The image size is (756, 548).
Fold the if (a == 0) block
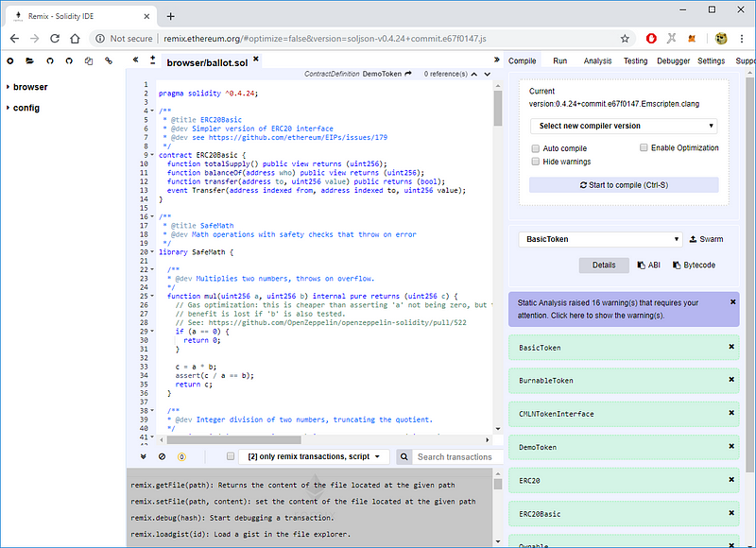pos(152,331)
